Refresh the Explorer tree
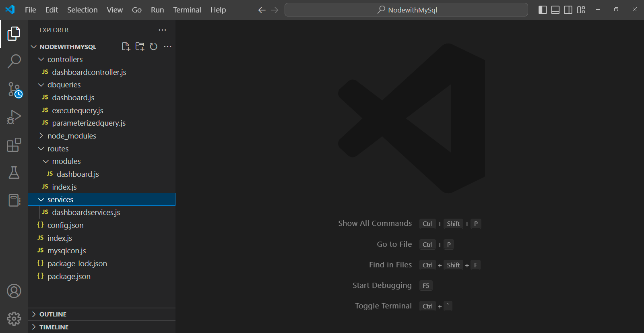Image resolution: width=644 pixels, height=333 pixels. 153,47
